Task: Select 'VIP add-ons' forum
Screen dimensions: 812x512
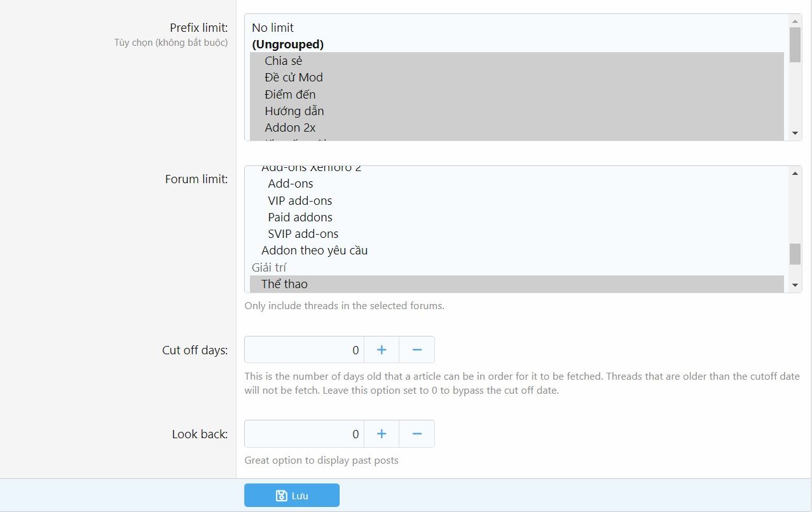Action: coord(300,200)
